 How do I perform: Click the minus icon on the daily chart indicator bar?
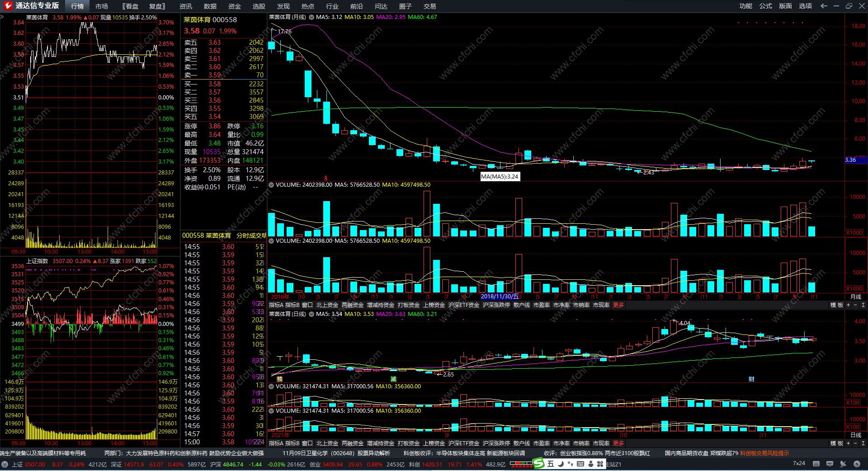(855, 443)
